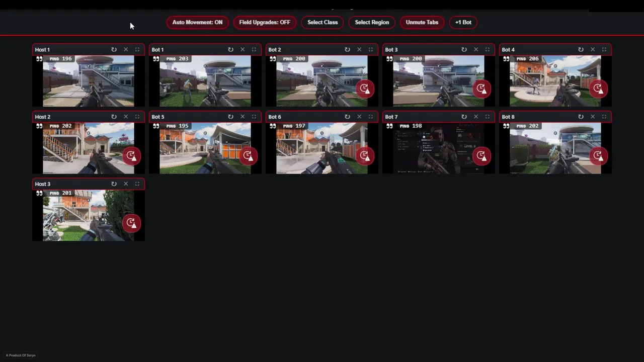Close the Bot 5 tile
The width and height of the screenshot is (644, 362).
pyautogui.click(x=243, y=117)
